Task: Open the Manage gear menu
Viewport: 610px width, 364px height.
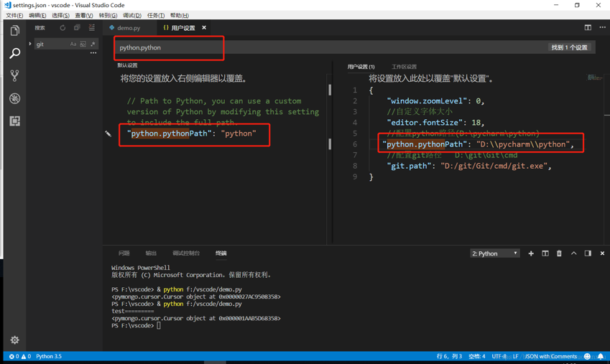Action: [x=15, y=340]
